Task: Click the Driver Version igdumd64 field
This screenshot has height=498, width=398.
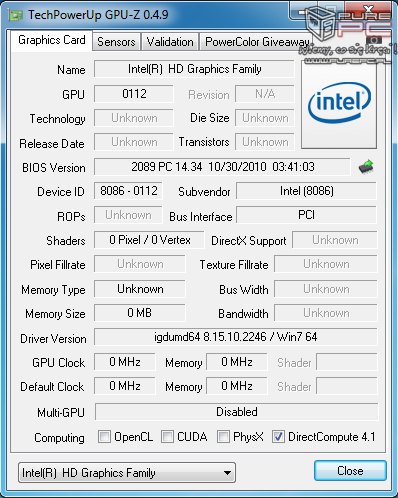Action: tap(236, 337)
